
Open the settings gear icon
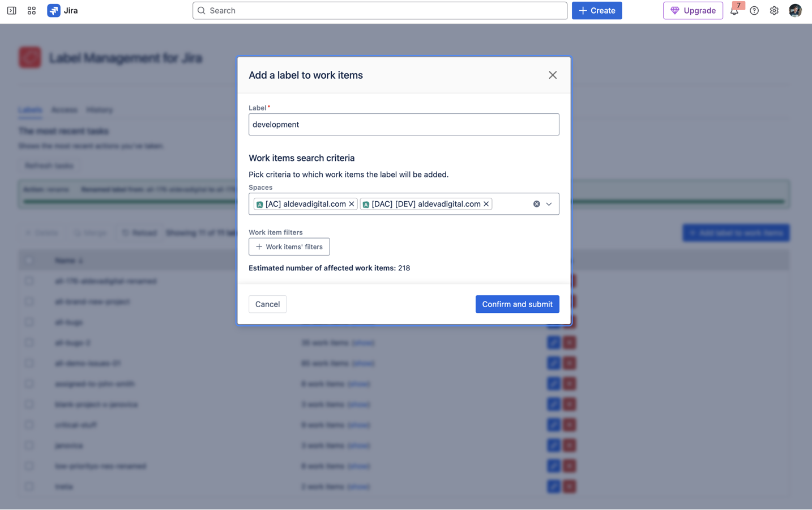(774, 11)
